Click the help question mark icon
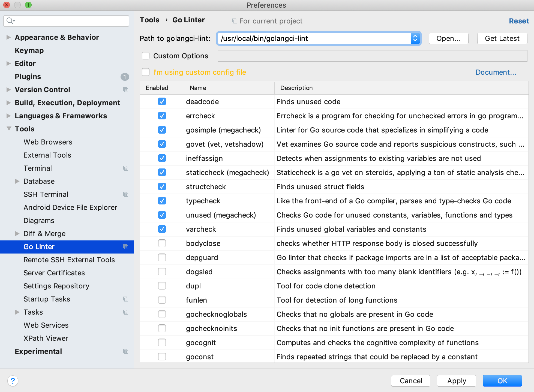The width and height of the screenshot is (534, 392). coord(13,381)
